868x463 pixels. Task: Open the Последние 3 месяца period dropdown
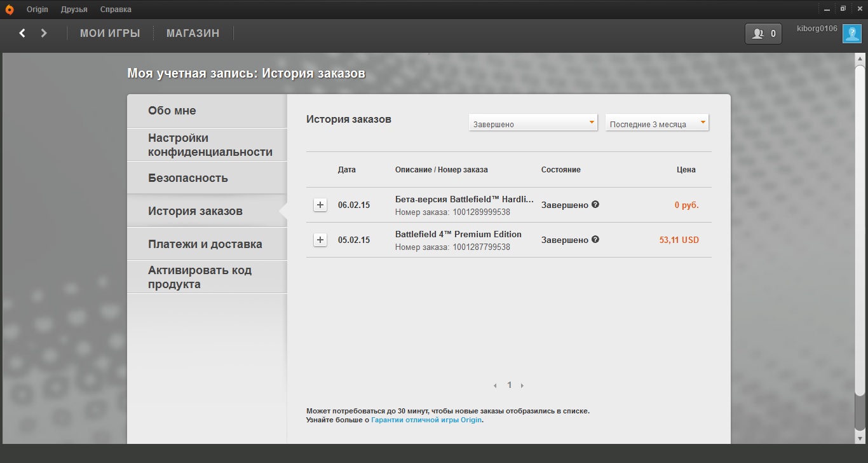click(656, 124)
